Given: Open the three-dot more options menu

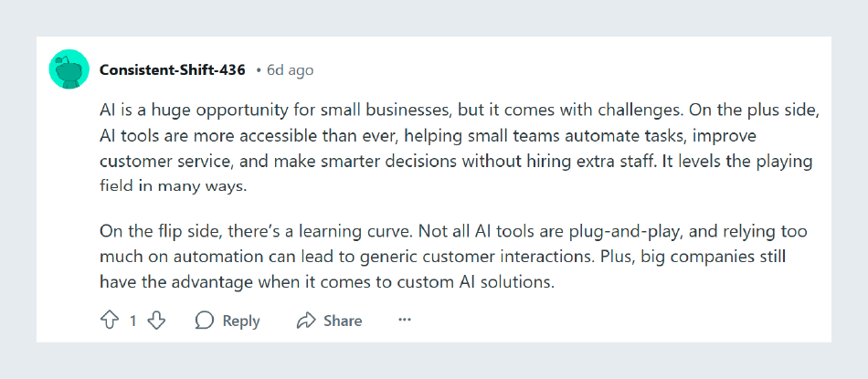Looking at the screenshot, I should (405, 320).
